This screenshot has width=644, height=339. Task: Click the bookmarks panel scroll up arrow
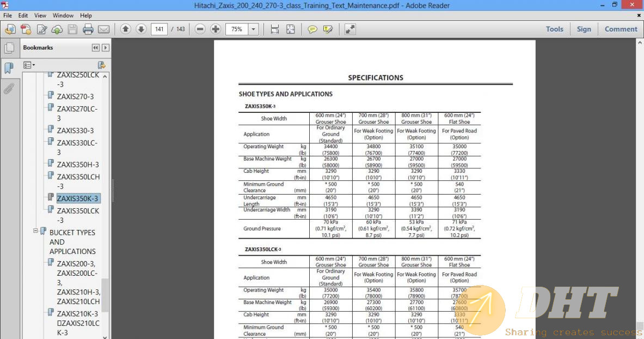point(105,76)
